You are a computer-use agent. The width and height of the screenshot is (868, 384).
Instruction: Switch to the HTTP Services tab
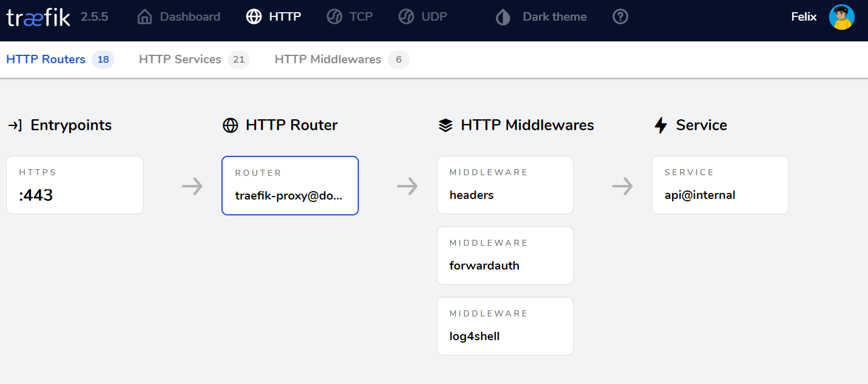click(x=194, y=60)
